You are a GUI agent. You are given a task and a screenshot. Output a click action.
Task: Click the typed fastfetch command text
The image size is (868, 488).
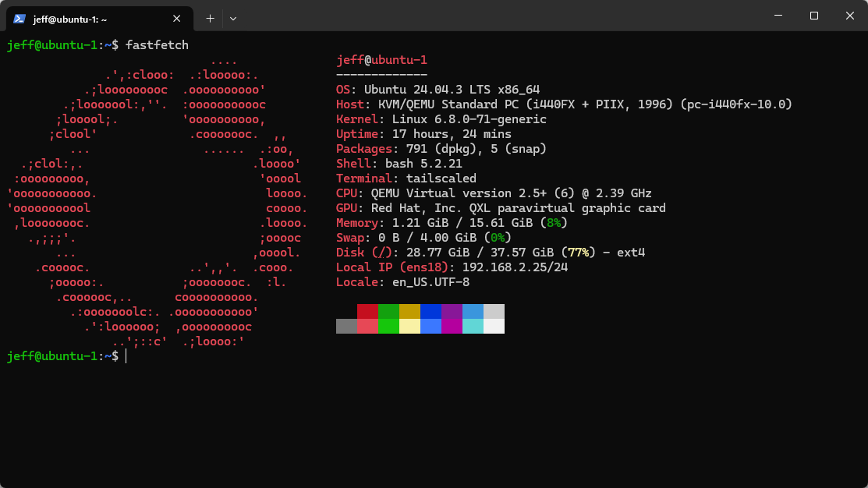[x=157, y=45]
